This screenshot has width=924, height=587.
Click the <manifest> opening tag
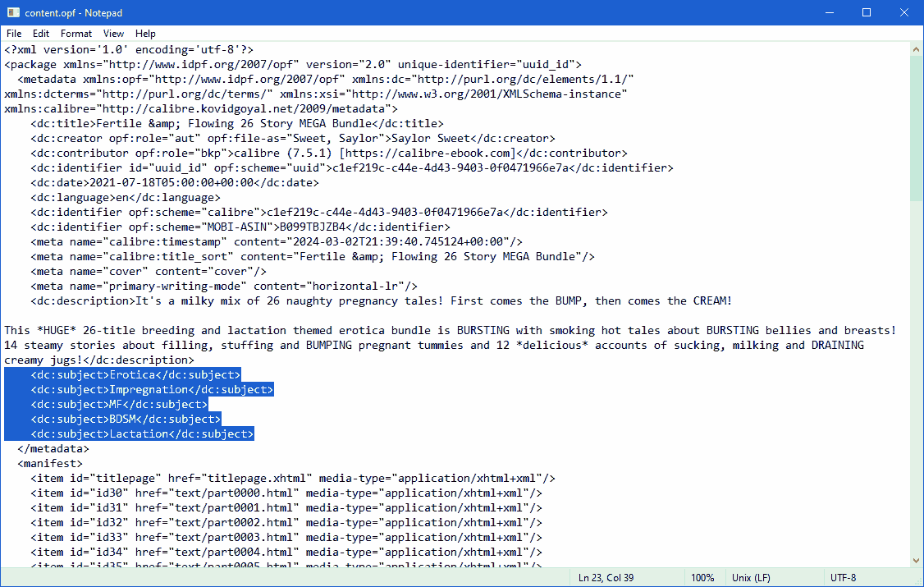[x=50, y=463]
